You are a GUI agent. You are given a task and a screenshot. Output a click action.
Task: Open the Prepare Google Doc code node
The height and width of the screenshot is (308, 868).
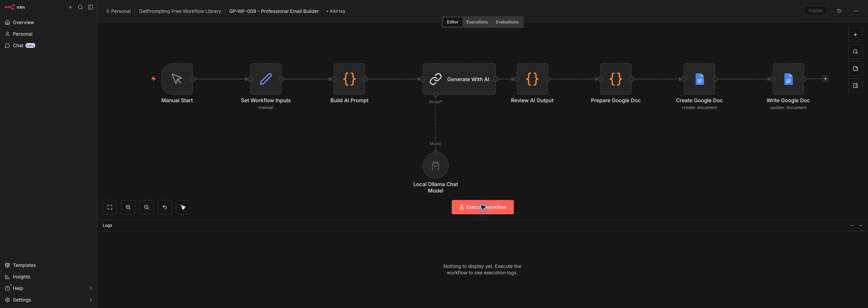click(x=616, y=79)
